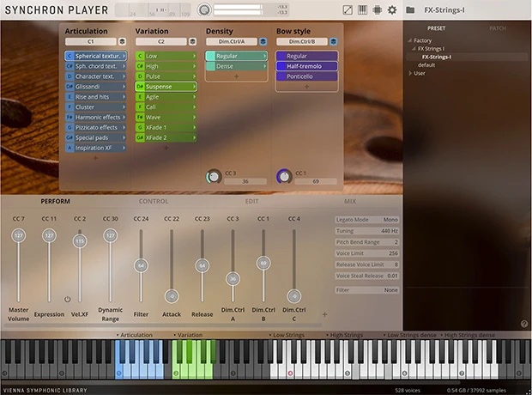Click the Filter None field

[366, 290]
